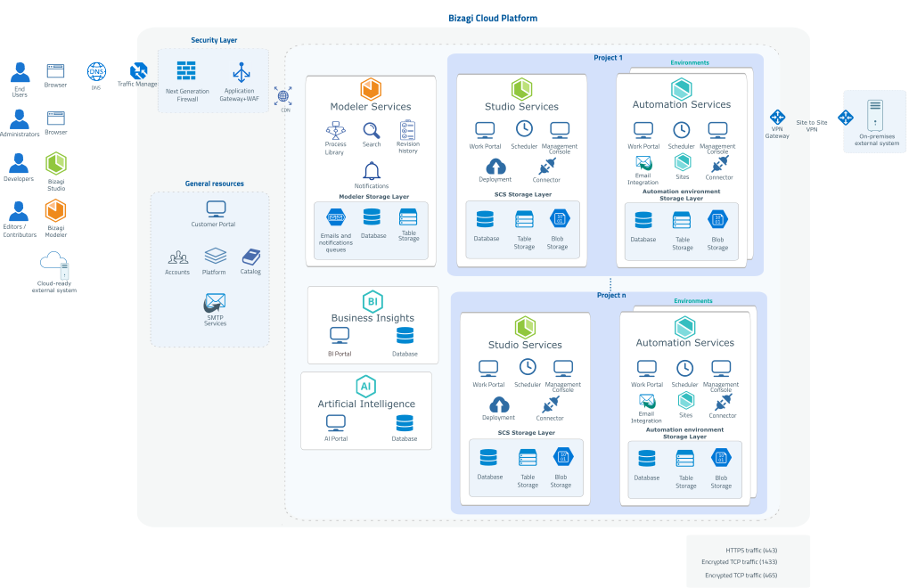The width and height of the screenshot is (917, 588).
Task: Select the Cloud-ready external system icon
Action: coord(54,265)
